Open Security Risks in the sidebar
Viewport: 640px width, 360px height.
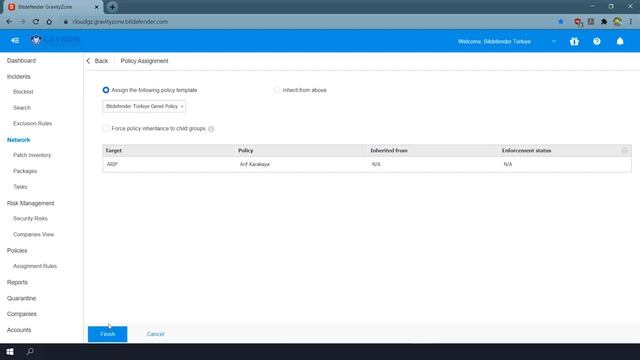point(30,218)
